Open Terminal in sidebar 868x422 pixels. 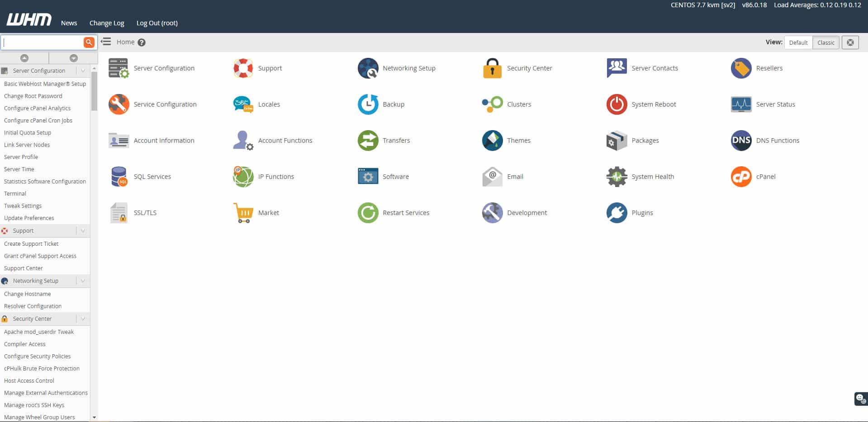(15, 193)
